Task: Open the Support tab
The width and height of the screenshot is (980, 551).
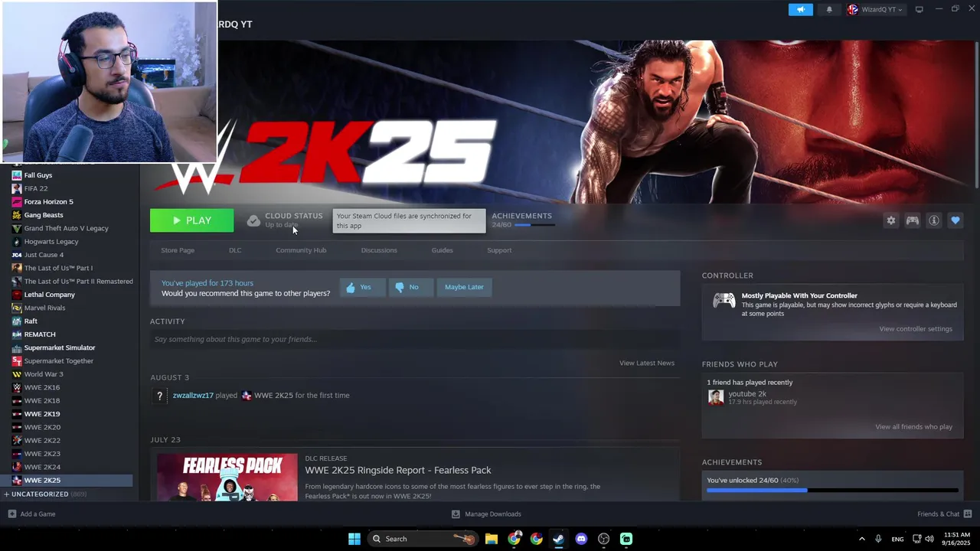Action: click(499, 250)
